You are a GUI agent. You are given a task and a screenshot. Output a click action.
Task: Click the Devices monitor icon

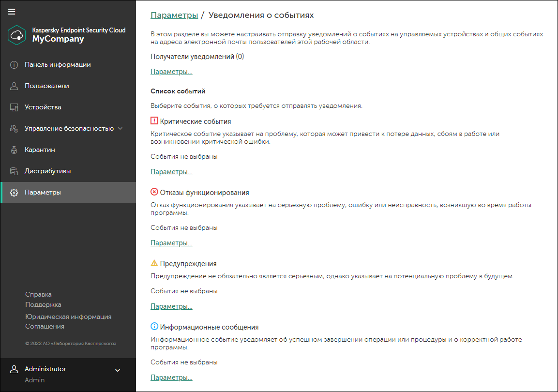[x=14, y=107]
